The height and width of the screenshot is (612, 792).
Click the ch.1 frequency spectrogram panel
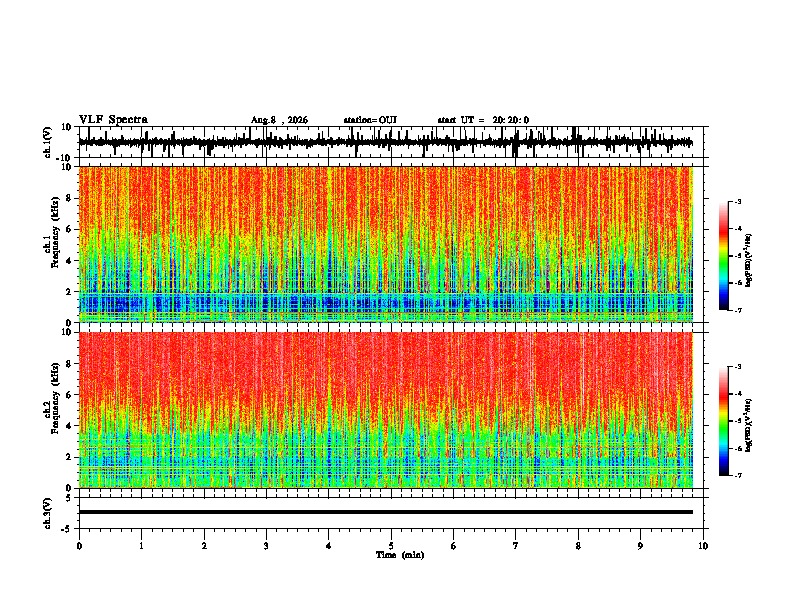click(386, 244)
